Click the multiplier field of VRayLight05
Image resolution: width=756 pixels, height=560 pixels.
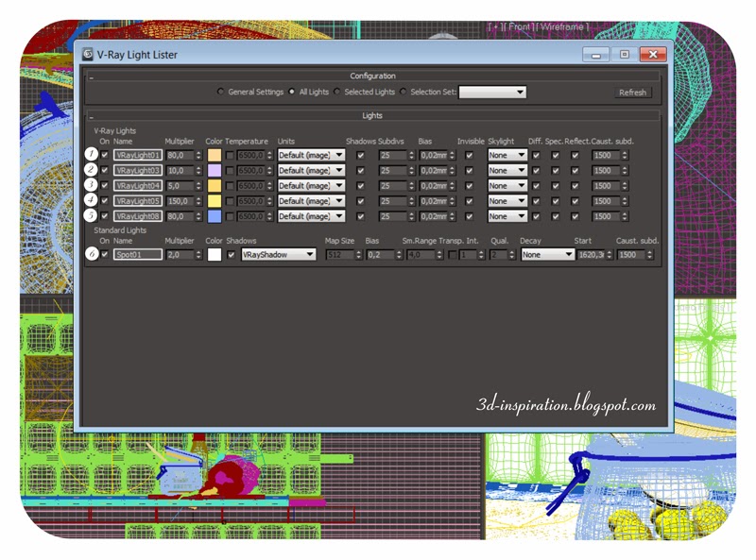pos(180,201)
